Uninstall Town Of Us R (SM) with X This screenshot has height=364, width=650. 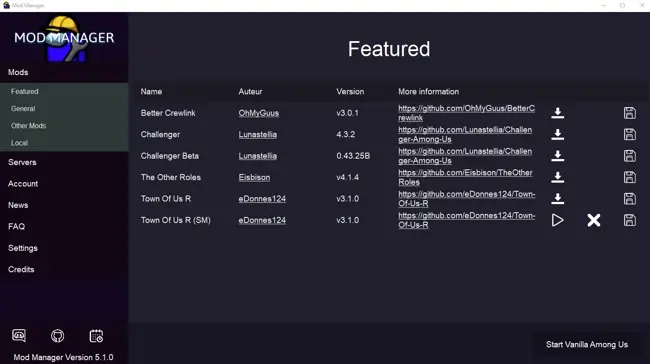pyautogui.click(x=594, y=220)
